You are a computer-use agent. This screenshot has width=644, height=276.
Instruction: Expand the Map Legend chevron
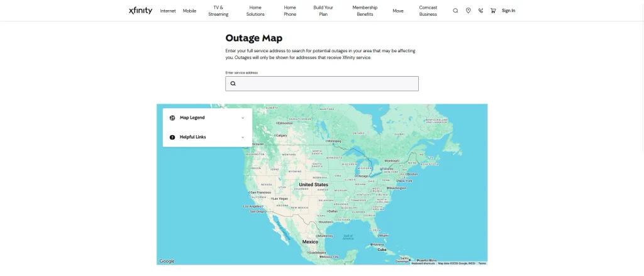[x=242, y=118]
